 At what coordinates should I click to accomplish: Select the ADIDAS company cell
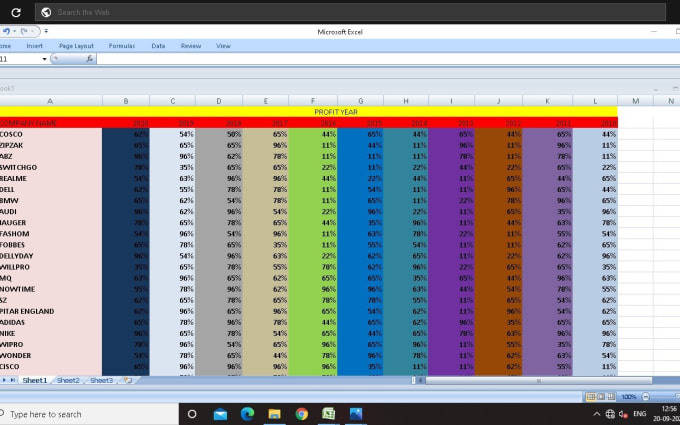click(51, 322)
